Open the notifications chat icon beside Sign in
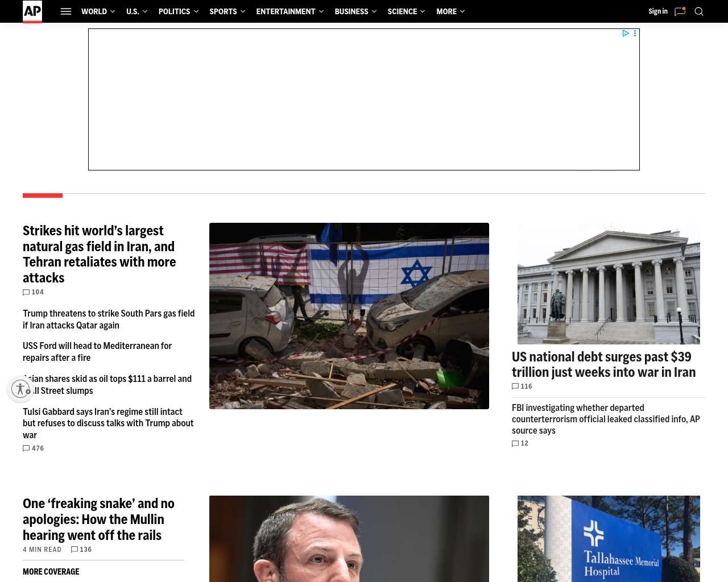Image resolution: width=728 pixels, height=582 pixels. (x=680, y=11)
